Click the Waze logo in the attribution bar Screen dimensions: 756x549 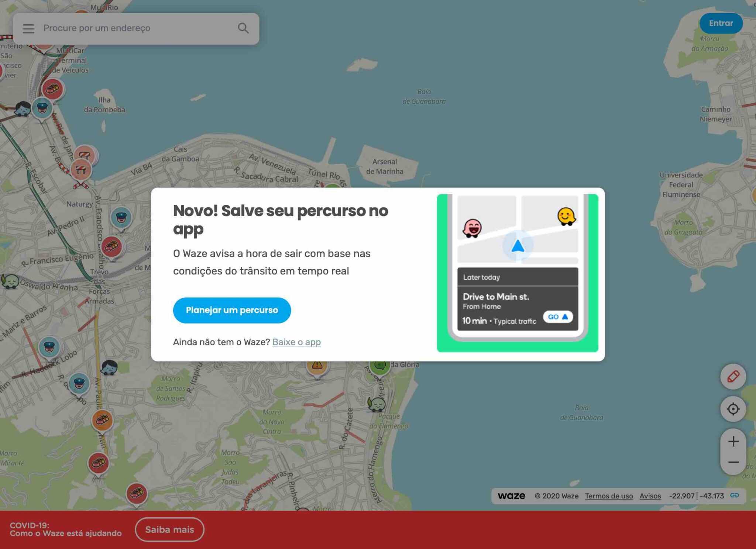click(x=511, y=496)
